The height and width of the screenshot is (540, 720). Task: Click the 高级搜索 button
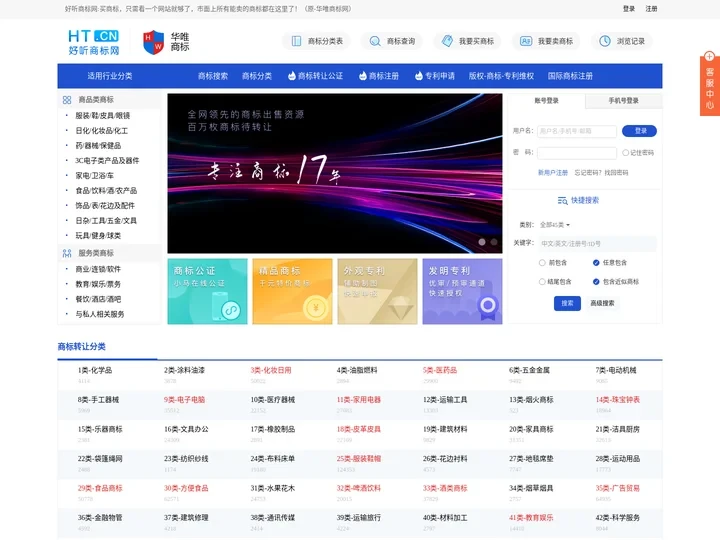point(602,303)
